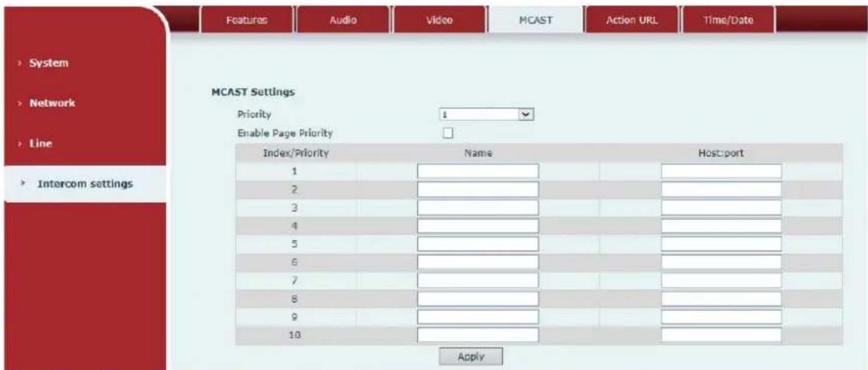Focus the Name field for index 9
The image size is (868, 370).
click(478, 317)
